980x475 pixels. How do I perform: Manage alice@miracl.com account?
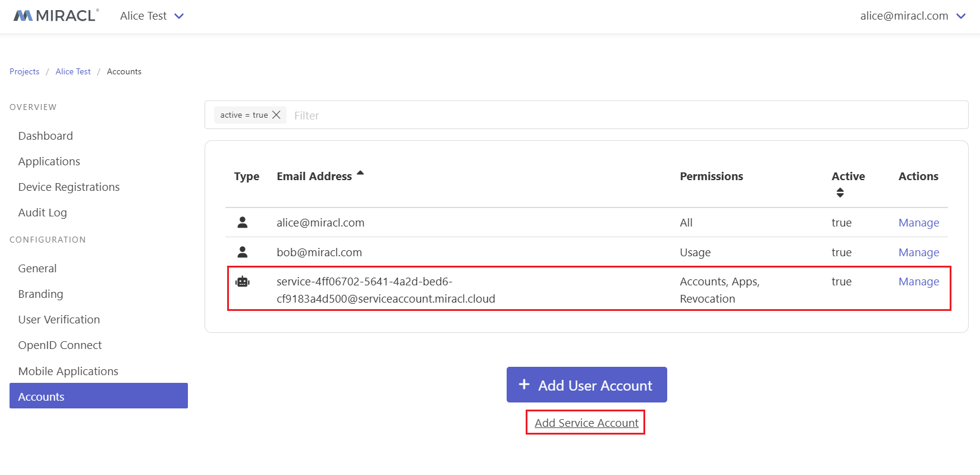919,222
